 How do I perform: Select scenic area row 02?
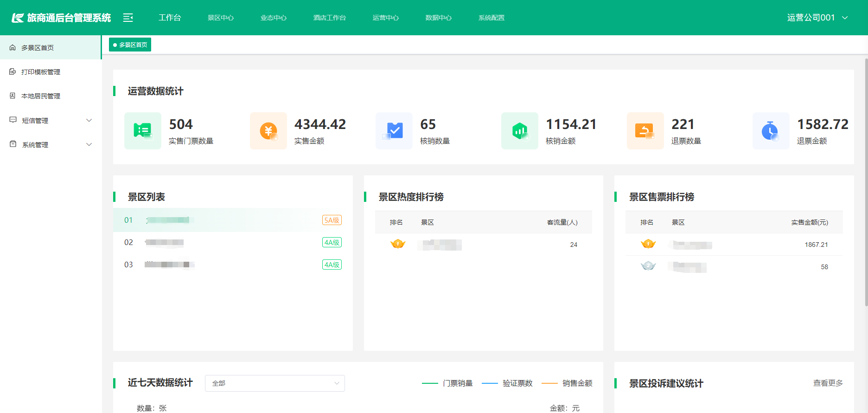233,242
